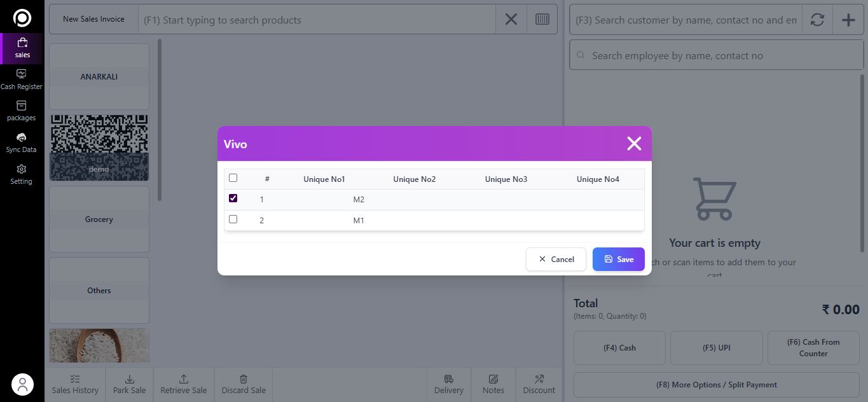This screenshot has height=402, width=868.
Task: Focus the employee search field
Action: click(715, 56)
